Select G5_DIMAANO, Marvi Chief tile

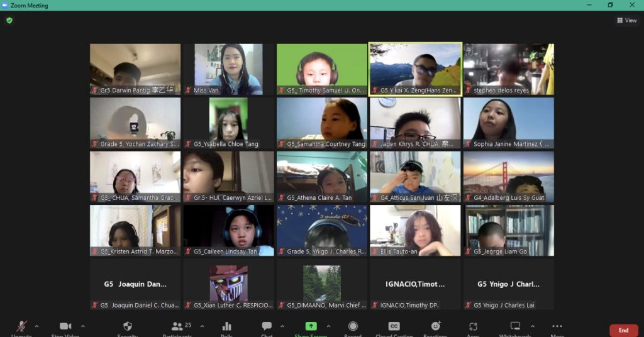click(x=321, y=284)
